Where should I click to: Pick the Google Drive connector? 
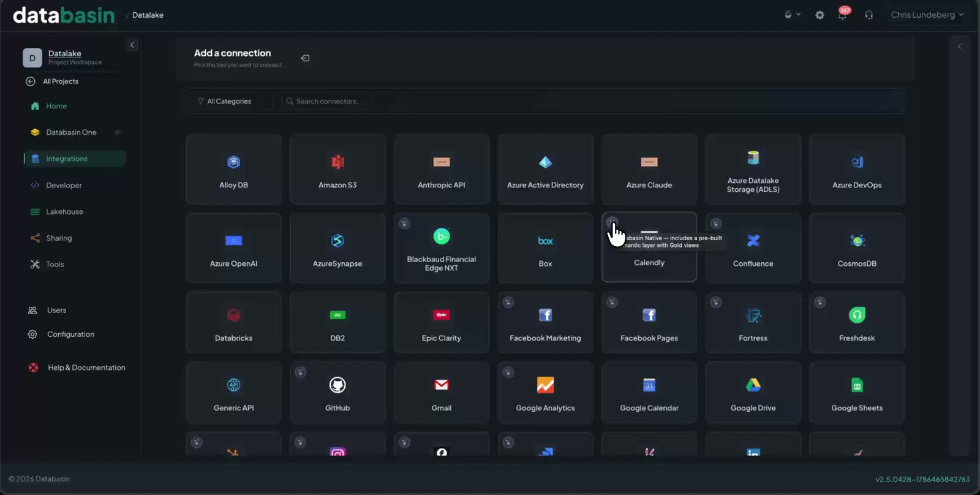pos(753,392)
